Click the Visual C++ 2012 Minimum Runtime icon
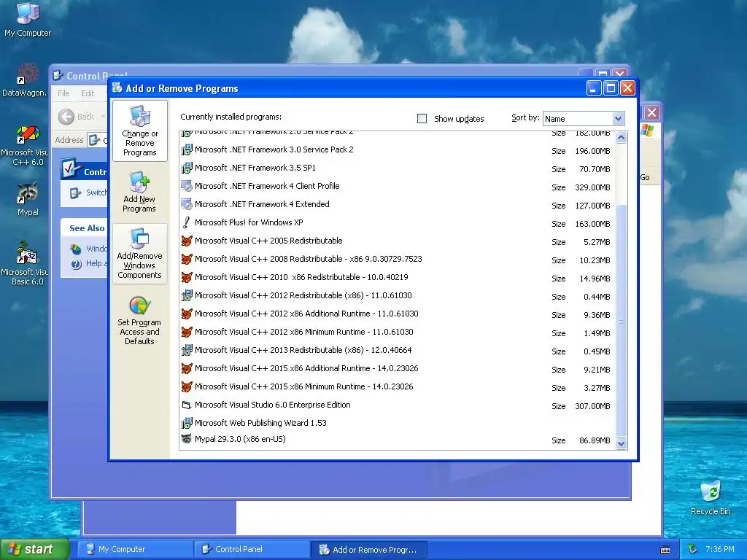 (x=187, y=332)
